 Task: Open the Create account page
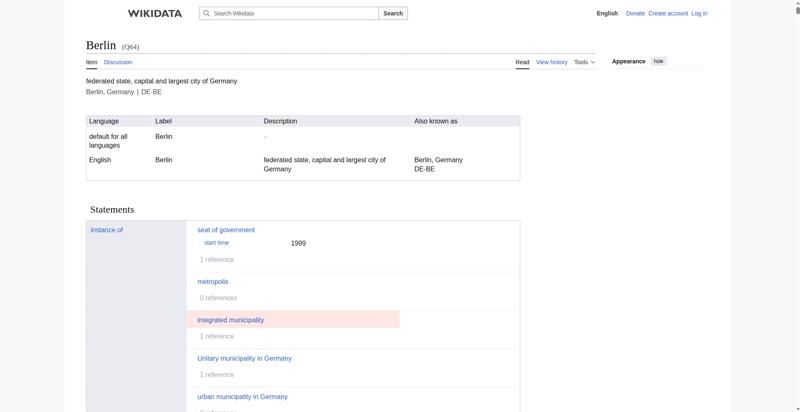coord(668,13)
